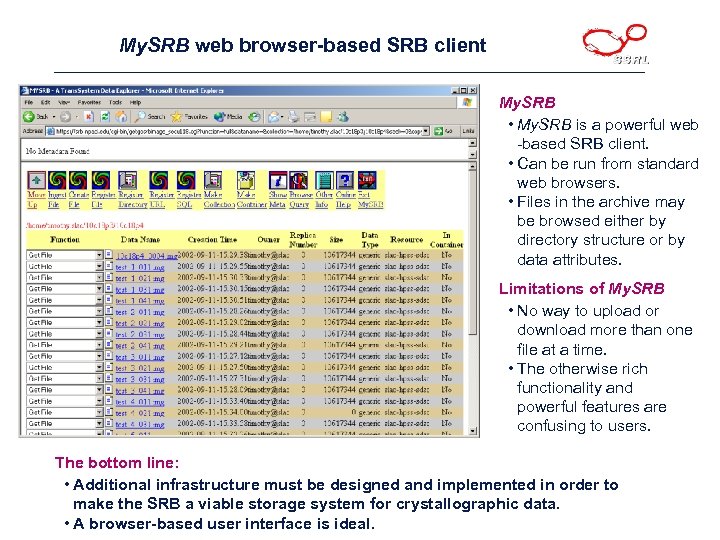Expand the Get File dropdown for test_1_031.img
Image resolution: width=720 pixels, height=540 pixels.
99,289
